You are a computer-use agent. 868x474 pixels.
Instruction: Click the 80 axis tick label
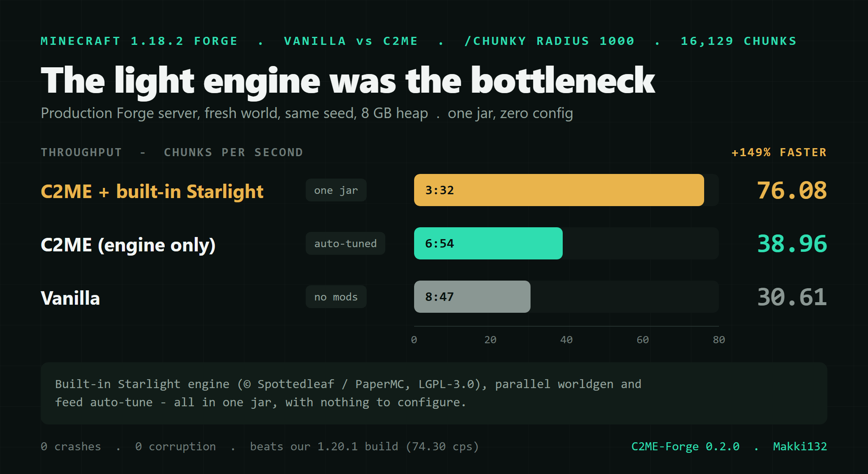pos(719,340)
